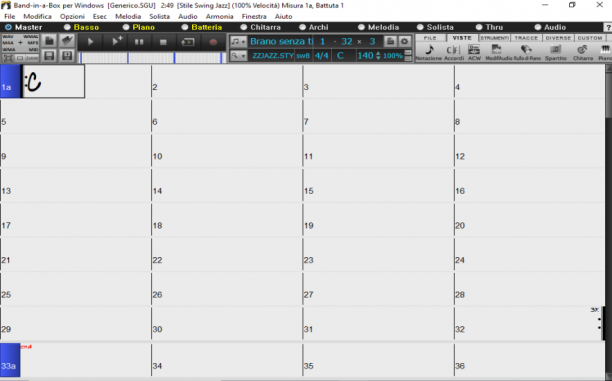Open the Armonia menu
Viewport: 612px width, 381px height.
point(219,16)
